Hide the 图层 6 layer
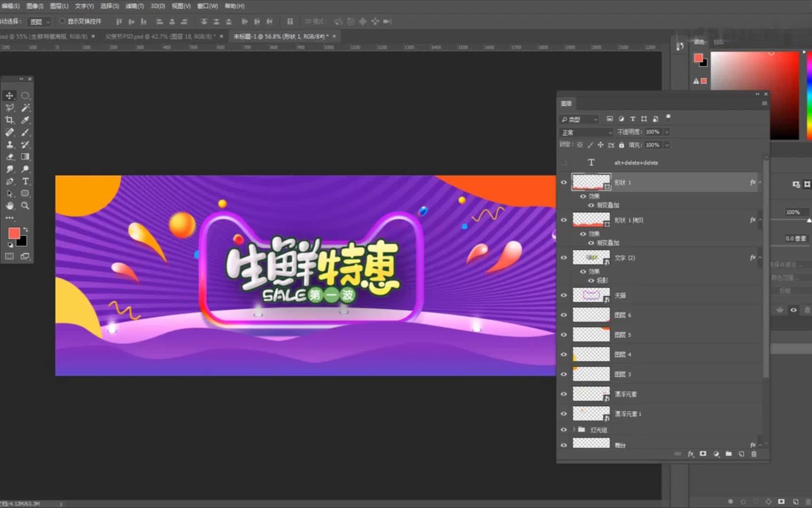812x508 pixels. tap(564, 315)
